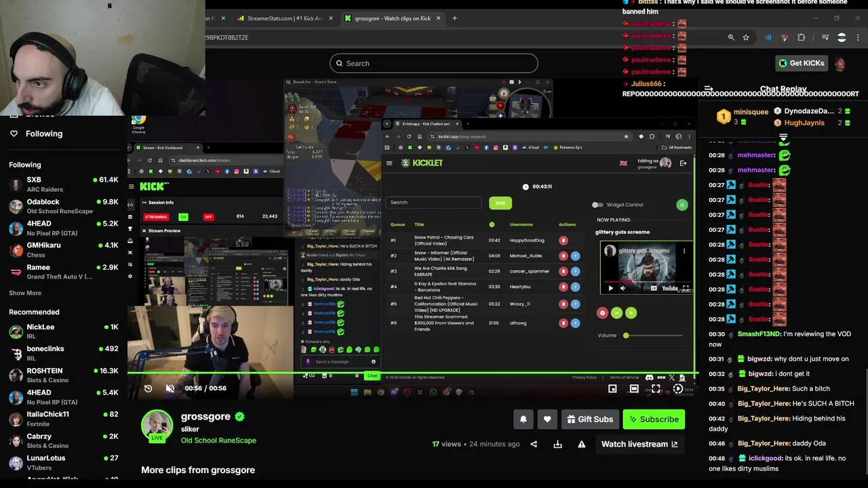Image resolution: width=868 pixels, height=488 pixels.
Task: Open Chrome zoom magnifier icon in address bar
Action: pyautogui.click(x=731, y=37)
